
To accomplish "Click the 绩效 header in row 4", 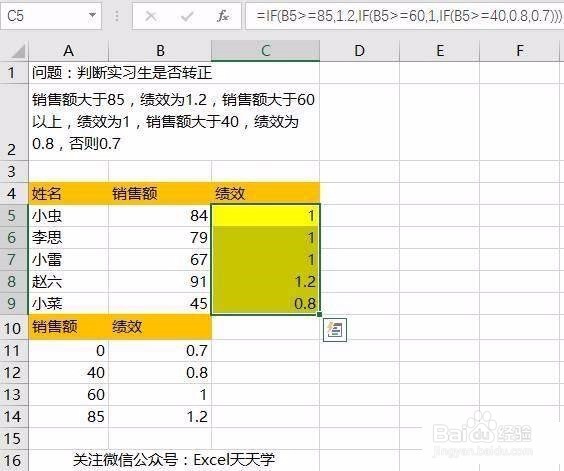I will coord(265,194).
